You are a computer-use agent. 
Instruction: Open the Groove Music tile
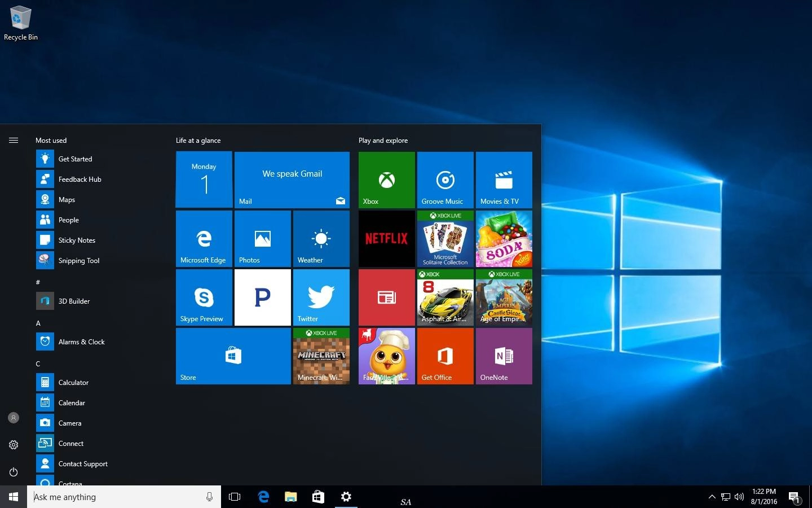click(445, 179)
